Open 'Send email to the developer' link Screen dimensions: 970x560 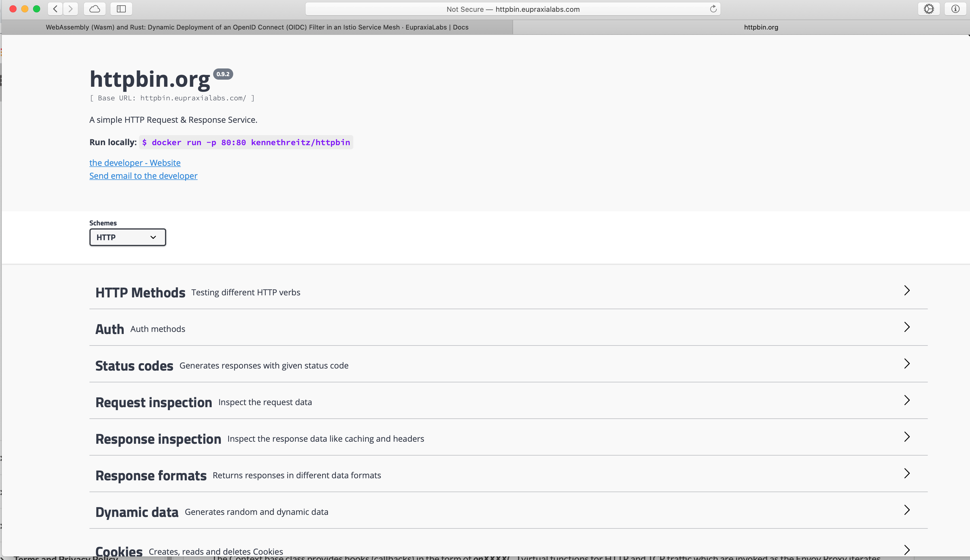click(x=143, y=176)
